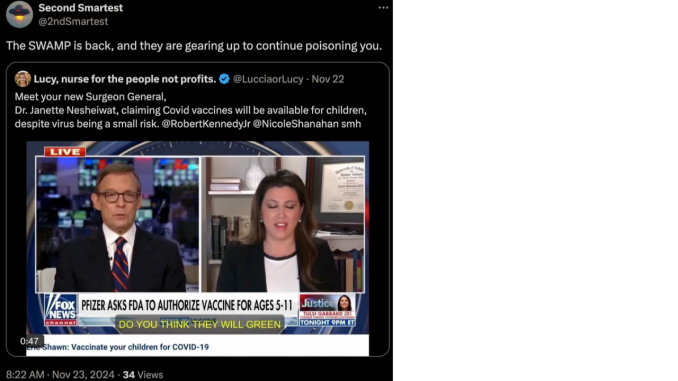Open the three-dot more options menu

383,8
